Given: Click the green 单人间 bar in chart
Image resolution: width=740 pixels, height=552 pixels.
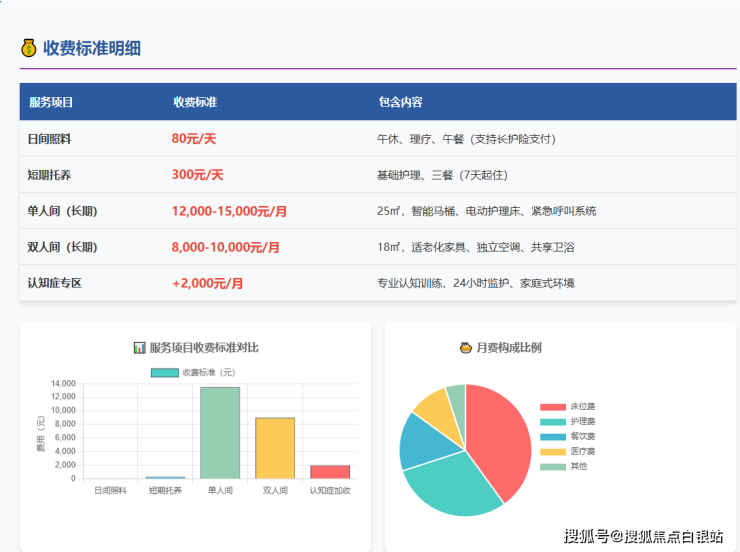Looking at the screenshot, I should pyautogui.click(x=220, y=433).
